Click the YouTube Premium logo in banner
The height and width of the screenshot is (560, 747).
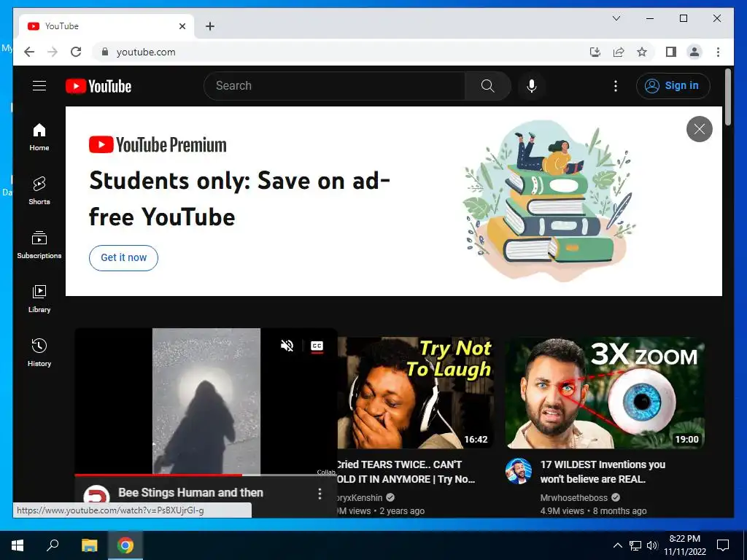tap(158, 145)
